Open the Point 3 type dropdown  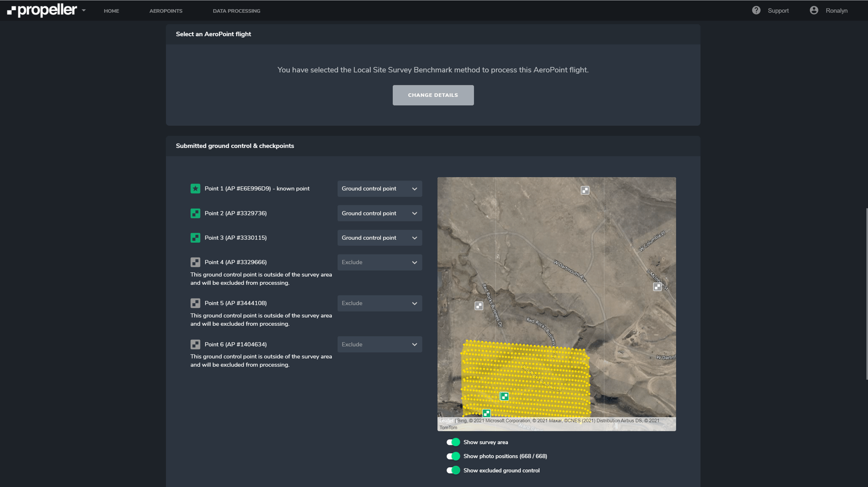pyautogui.click(x=379, y=238)
